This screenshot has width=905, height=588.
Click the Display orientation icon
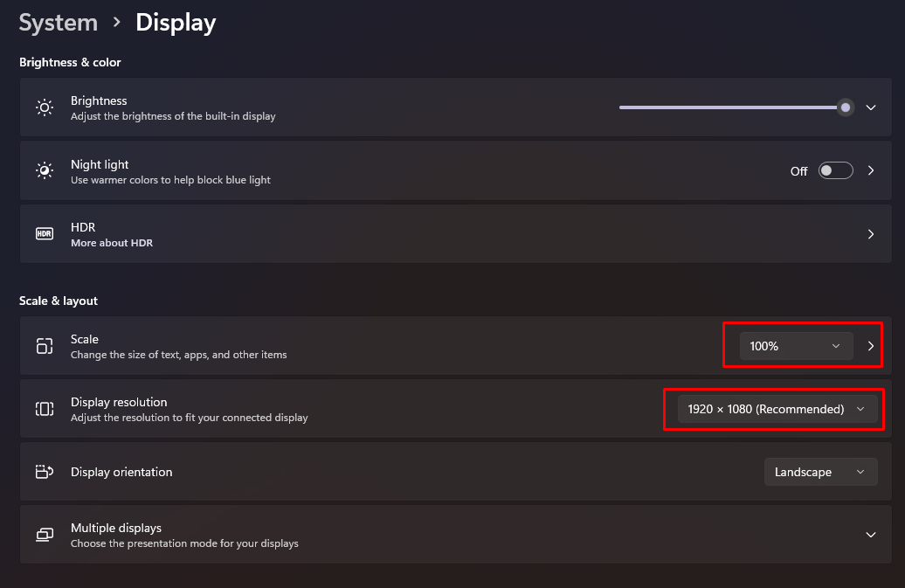click(x=45, y=471)
